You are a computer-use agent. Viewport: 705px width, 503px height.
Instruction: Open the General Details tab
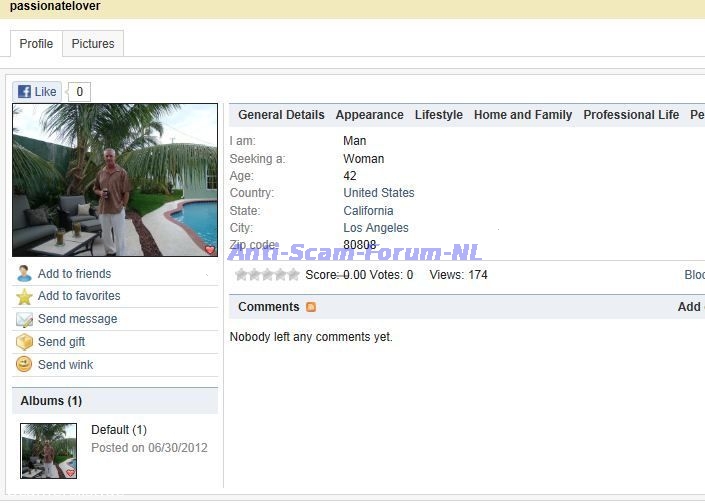pos(281,115)
